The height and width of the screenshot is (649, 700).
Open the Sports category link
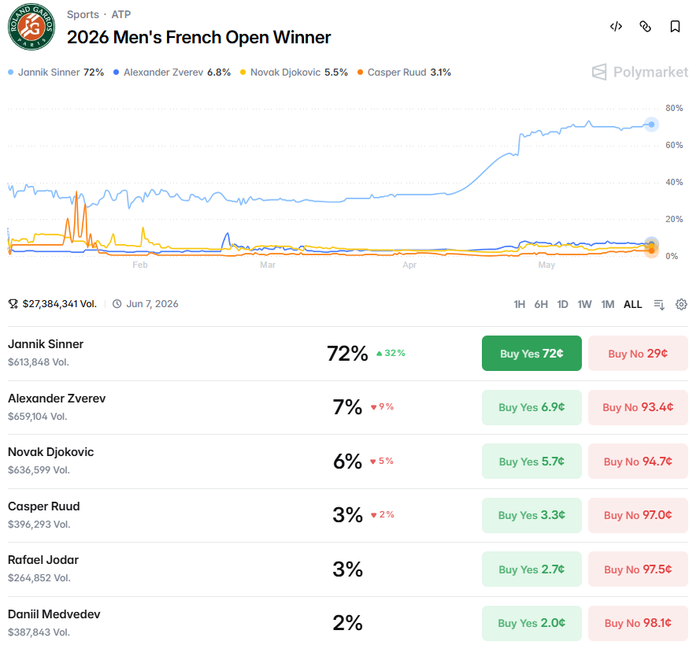coord(83,15)
